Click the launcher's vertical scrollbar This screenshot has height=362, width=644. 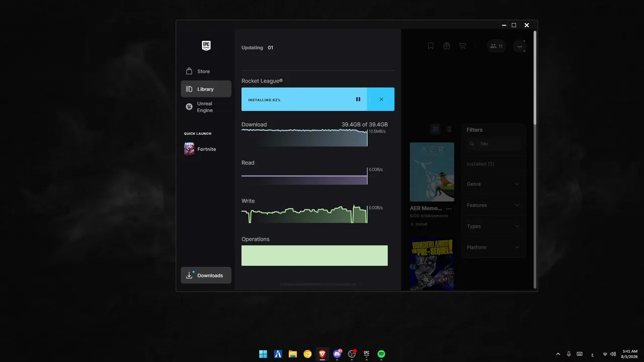[x=535, y=78]
